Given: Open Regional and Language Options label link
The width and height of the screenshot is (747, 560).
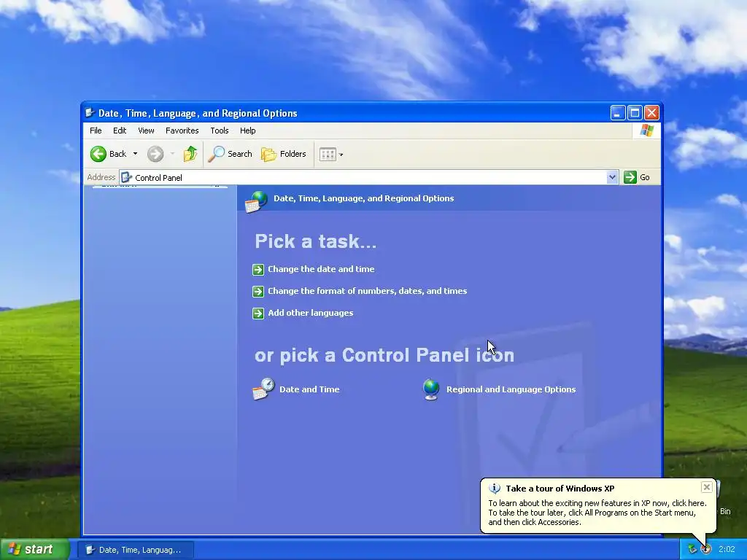Looking at the screenshot, I should tap(511, 389).
